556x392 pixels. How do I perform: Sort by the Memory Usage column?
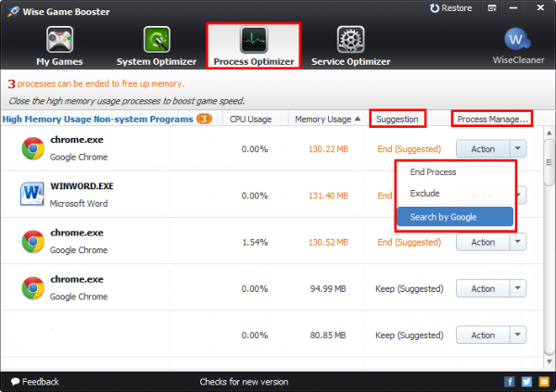(327, 120)
